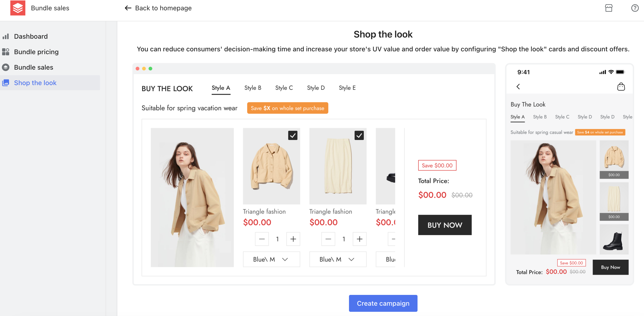Uncheck the jacket product checkbox
The image size is (644, 316).
(292, 135)
